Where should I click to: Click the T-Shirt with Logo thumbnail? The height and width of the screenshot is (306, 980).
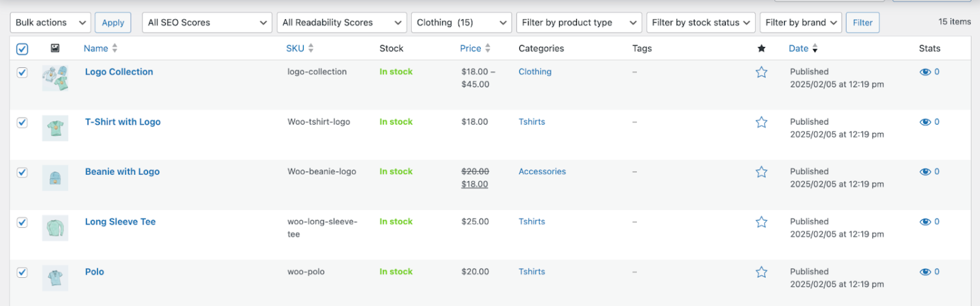coord(55,127)
